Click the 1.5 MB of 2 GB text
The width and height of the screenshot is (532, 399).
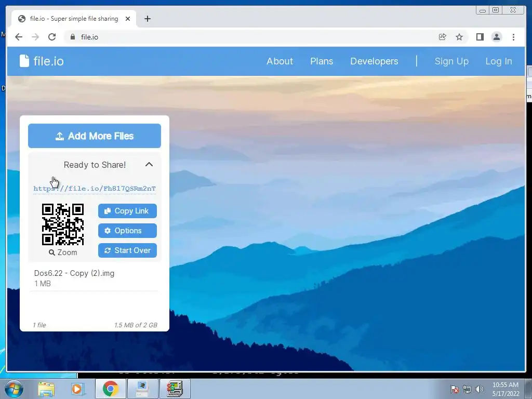click(136, 325)
